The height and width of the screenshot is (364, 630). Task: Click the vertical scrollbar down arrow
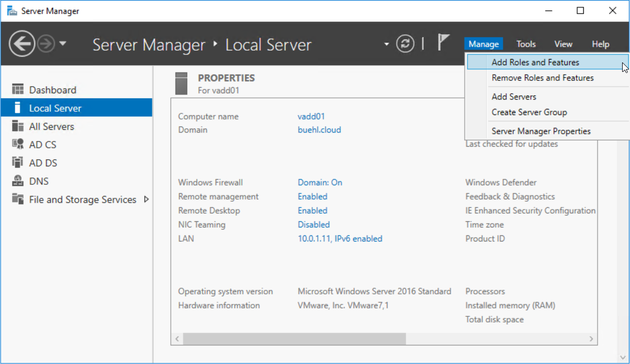coord(623,357)
